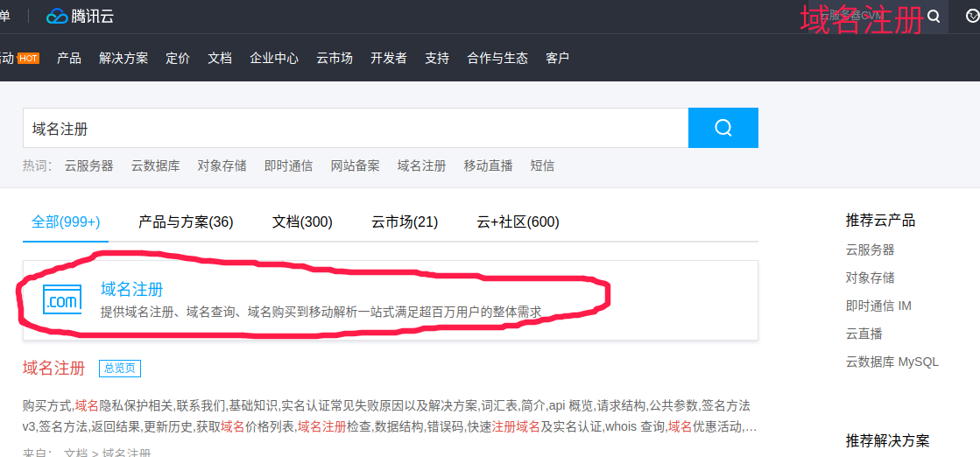The height and width of the screenshot is (457, 980).
Task: Open recommended product 云直播
Action: [x=864, y=334]
